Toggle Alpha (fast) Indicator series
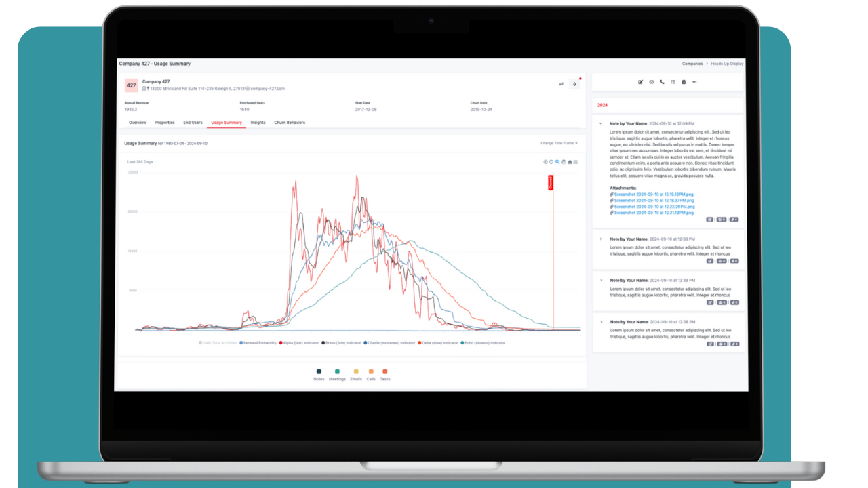This screenshot has height=488, width=868. point(299,343)
